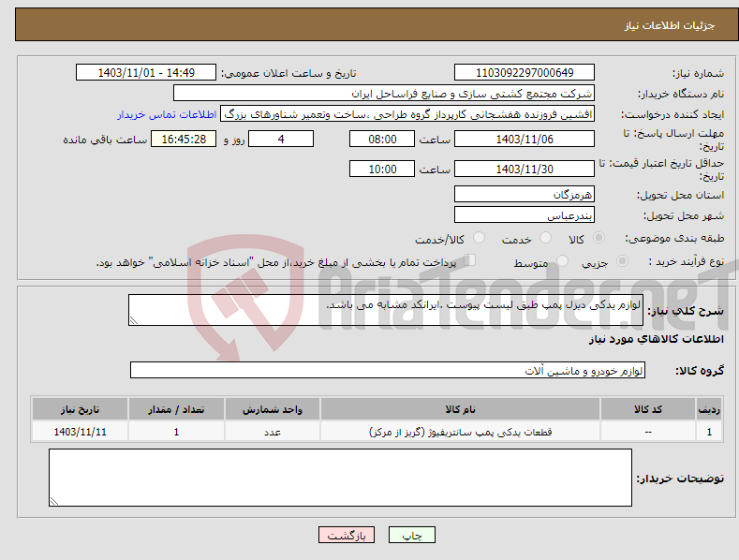Viewport: 739px width, 560px height.
Task: Click the تاریخ نیاز column header
Action: pos(81,409)
